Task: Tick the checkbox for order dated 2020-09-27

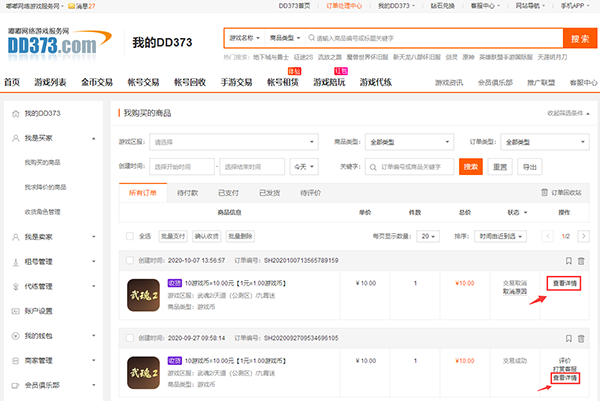Action: (x=130, y=338)
